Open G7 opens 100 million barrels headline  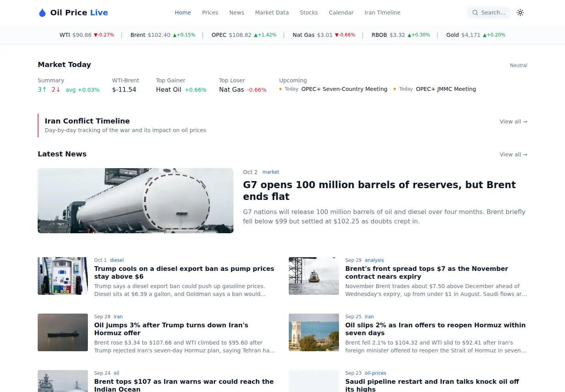pos(379,191)
